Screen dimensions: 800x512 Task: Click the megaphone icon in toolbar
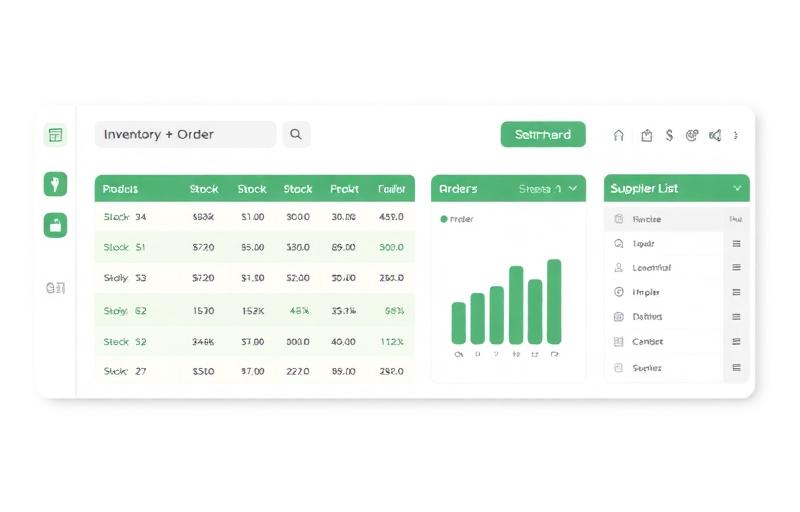pyautogui.click(x=715, y=135)
